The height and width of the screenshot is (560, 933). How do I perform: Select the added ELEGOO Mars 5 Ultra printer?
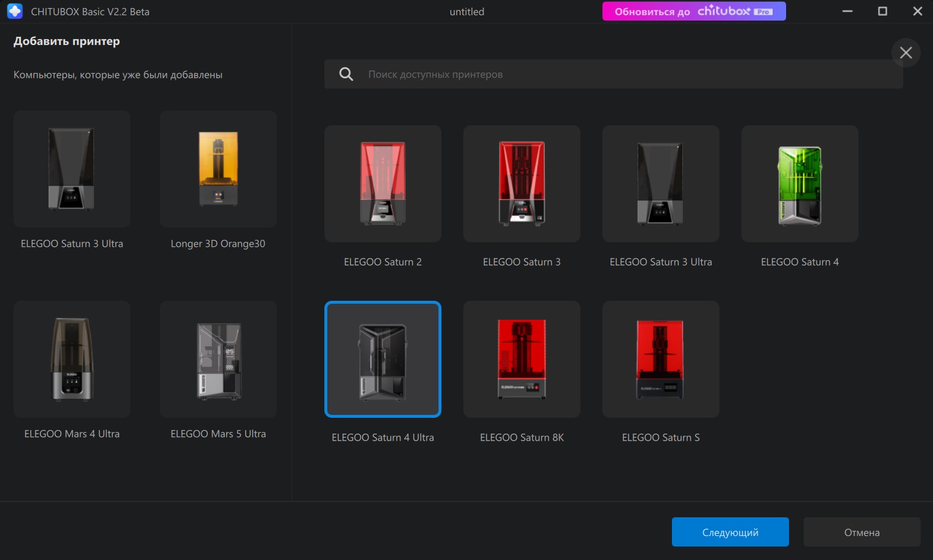point(218,359)
